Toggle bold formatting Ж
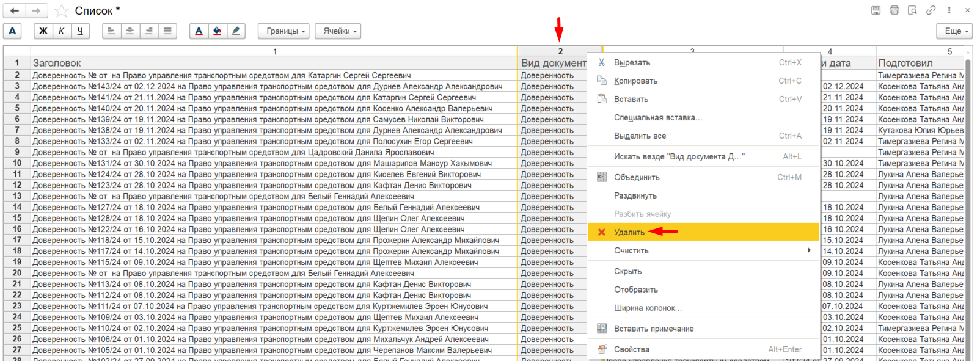The height and width of the screenshot is (361, 980). [43, 31]
